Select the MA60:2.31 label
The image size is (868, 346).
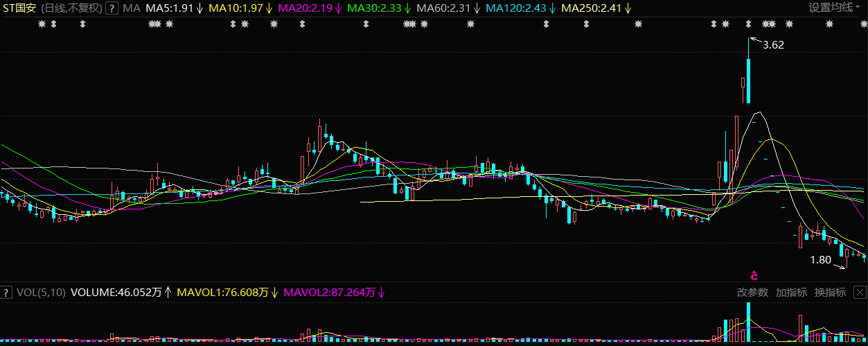click(x=448, y=8)
